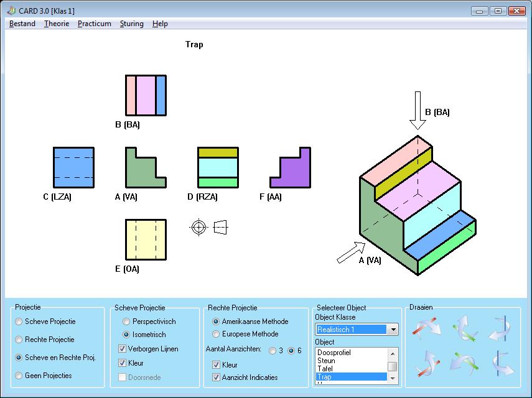Open the Theorie menu
The height and width of the screenshot is (398, 532).
point(56,24)
